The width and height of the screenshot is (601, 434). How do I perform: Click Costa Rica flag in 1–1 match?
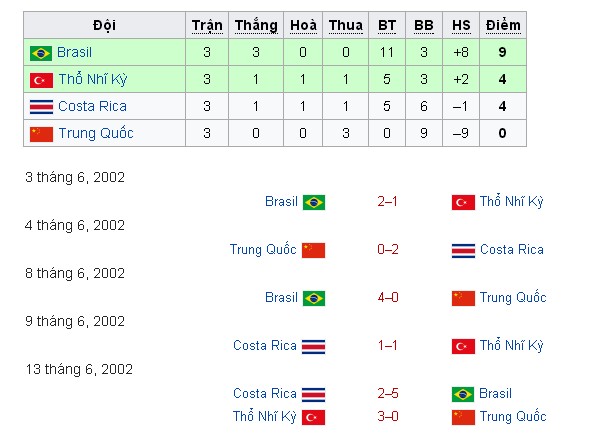(x=313, y=347)
